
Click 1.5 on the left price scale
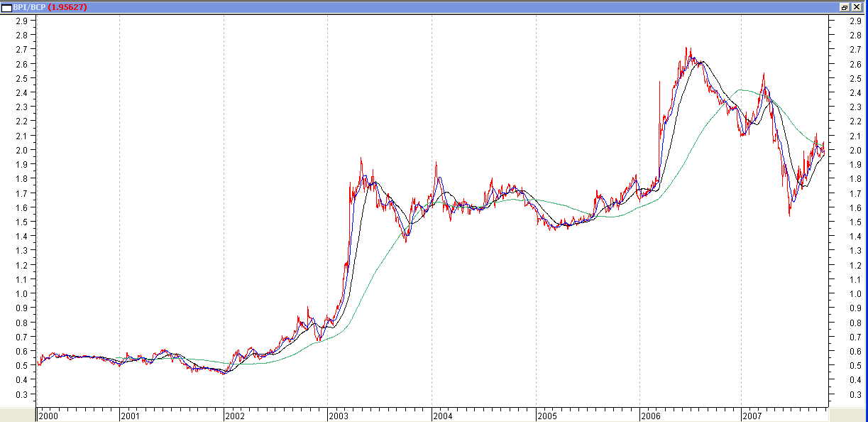pyautogui.click(x=21, y=222)
